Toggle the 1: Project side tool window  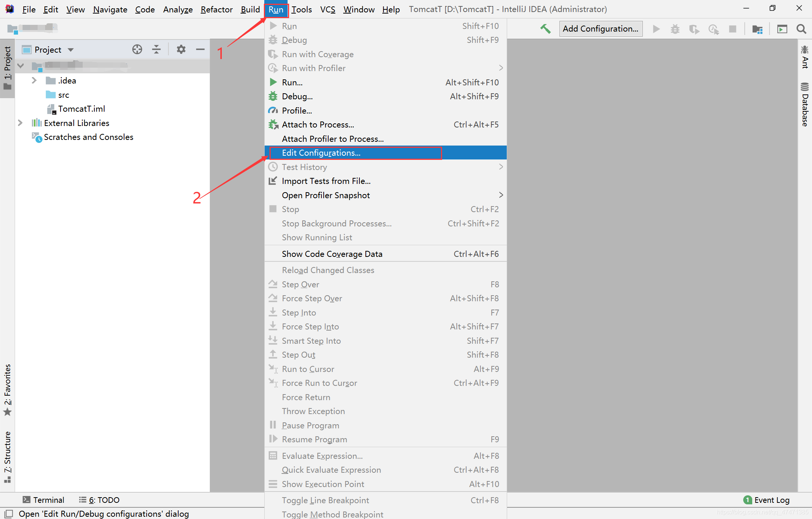7,68
